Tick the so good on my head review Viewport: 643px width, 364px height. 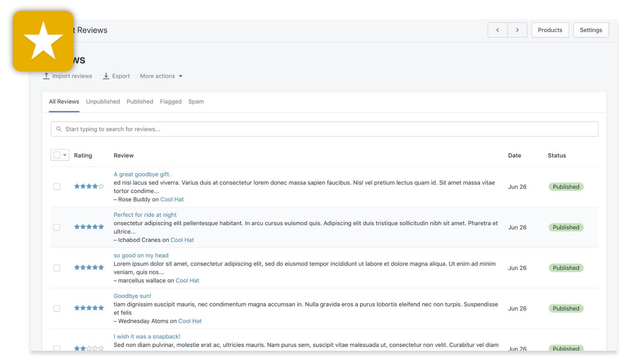coord(57,268)
